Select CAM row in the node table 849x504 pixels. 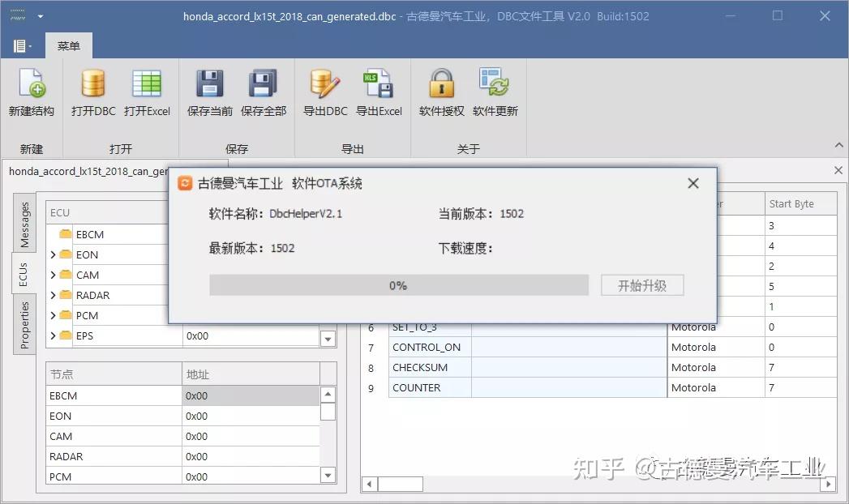(x=182, y=437)
